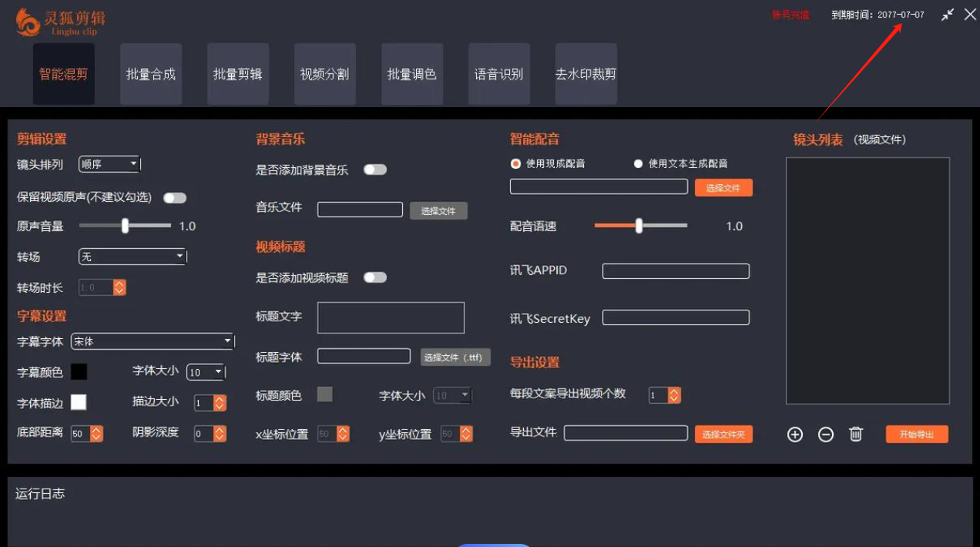The image size is (980, 547).
Task: Toggle 保留视频原声 switch on
Action: click(x=175, y=197)
